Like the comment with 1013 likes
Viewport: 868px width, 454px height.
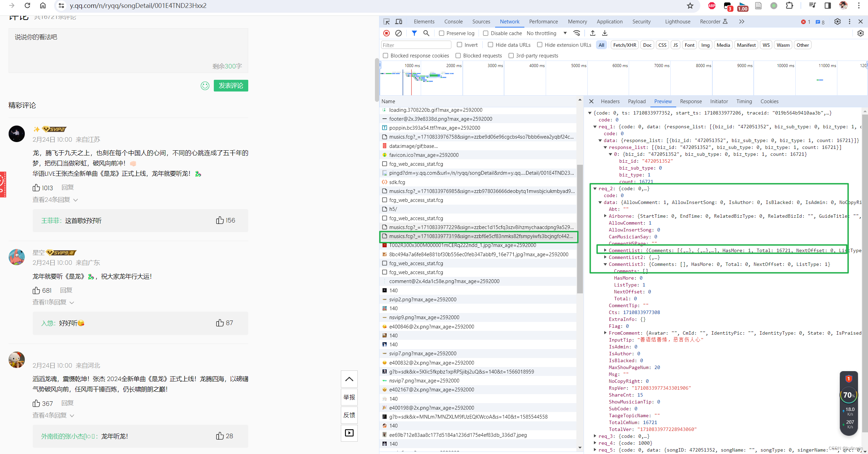tap(36, 188)
